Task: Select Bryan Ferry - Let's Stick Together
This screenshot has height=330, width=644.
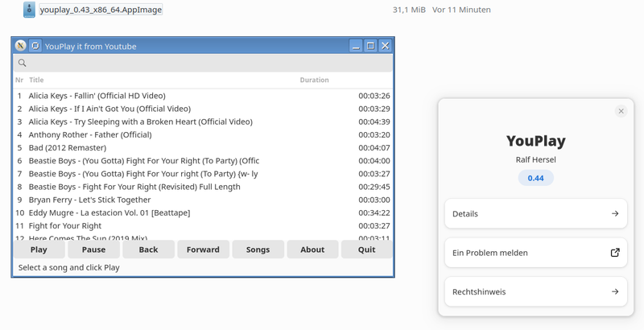Action: [x=203, y=200]
